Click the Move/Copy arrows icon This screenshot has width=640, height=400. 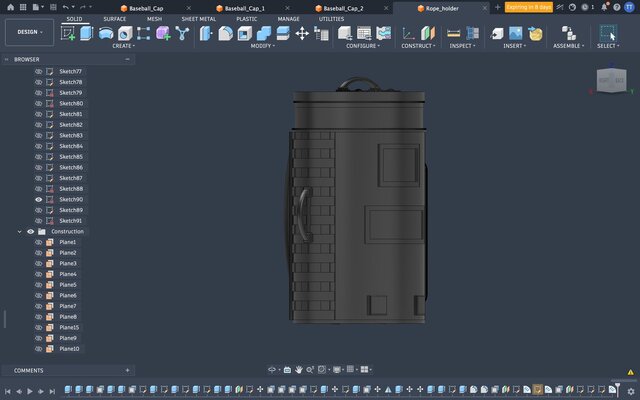(302, 33)
